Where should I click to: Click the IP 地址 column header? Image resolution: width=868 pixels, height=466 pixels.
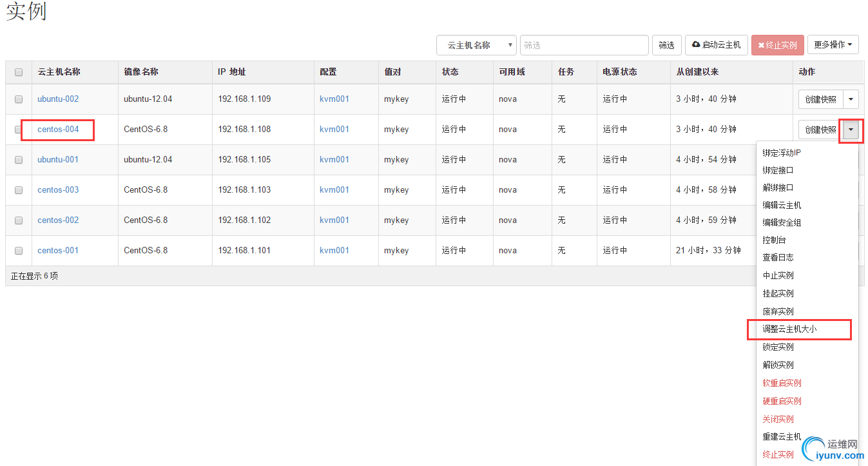click(232, 72)
